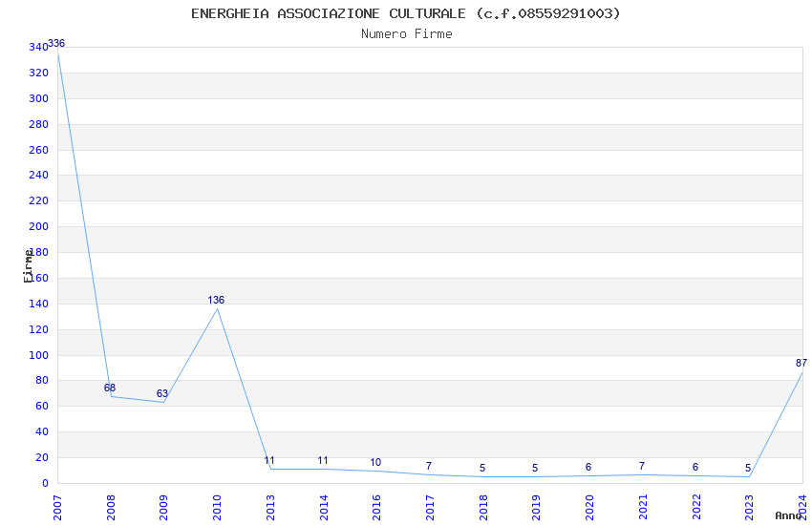This screenshot has height=525, width=812.
Task: Click x-axis year label 2010
Action: click(x=217, y=508)
